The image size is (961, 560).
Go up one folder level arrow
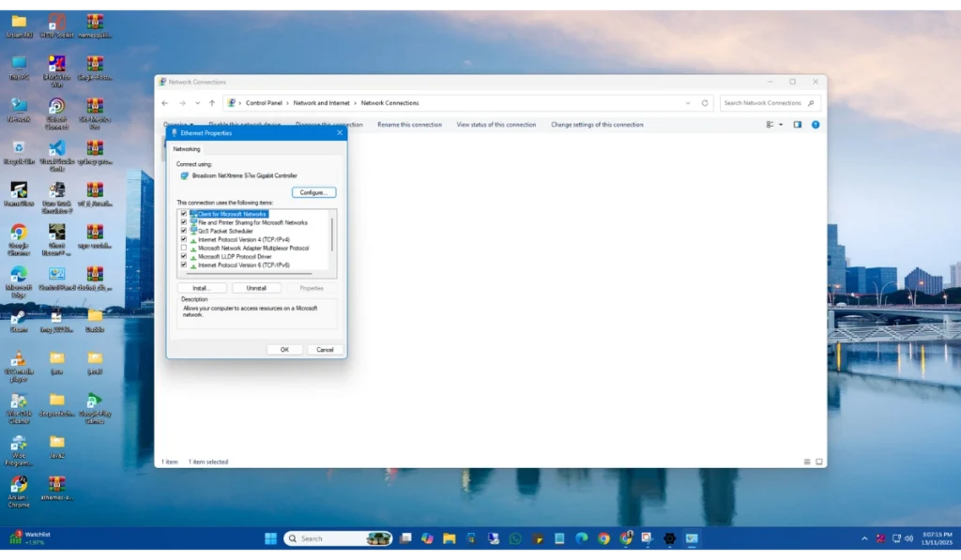(212, 103)
